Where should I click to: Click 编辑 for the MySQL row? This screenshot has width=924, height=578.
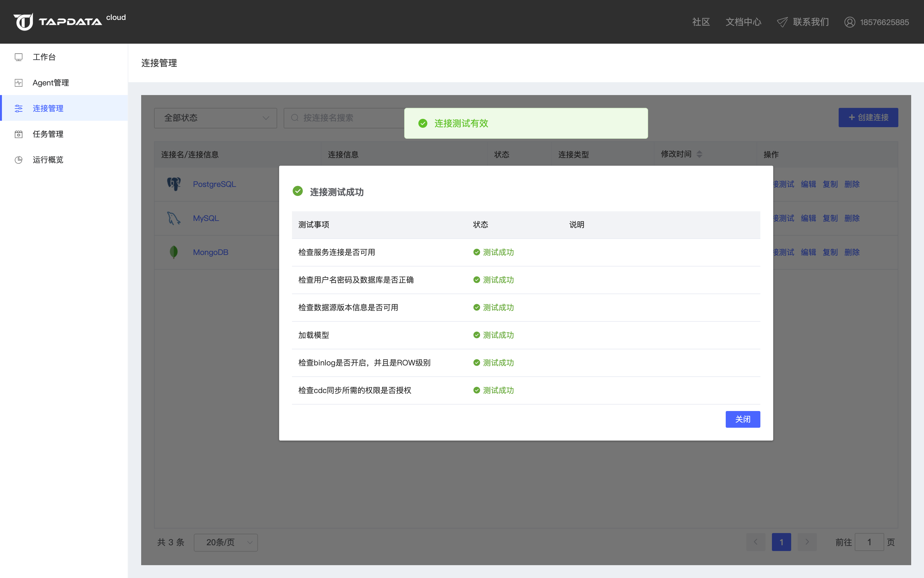[808, 218]
